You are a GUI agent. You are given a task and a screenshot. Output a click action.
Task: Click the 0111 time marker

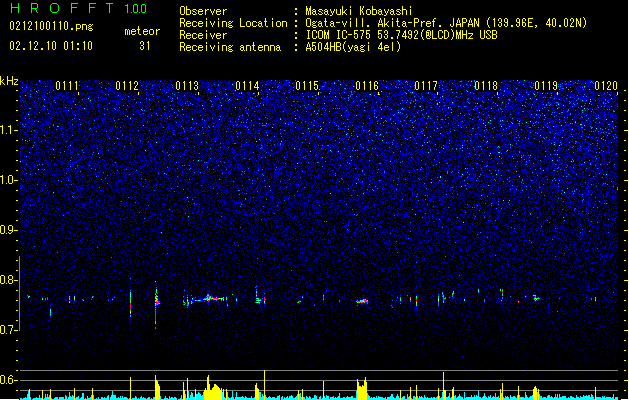click(x=67, y=86)
